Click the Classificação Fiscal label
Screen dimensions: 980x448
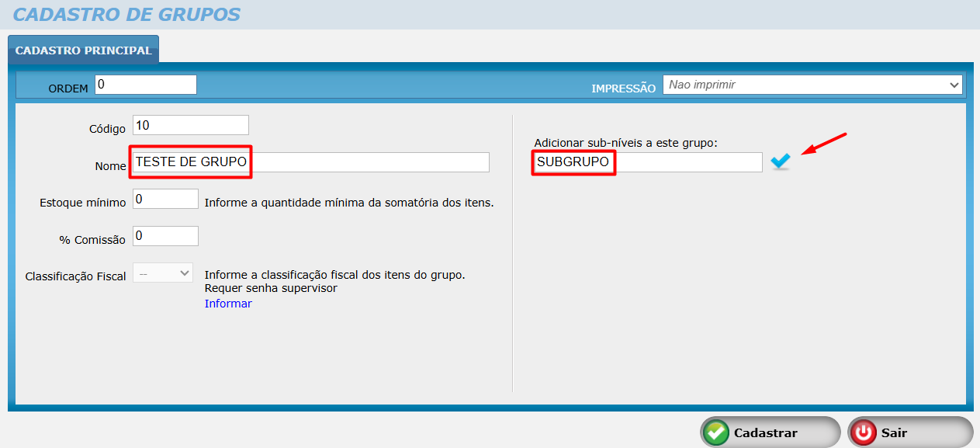pos(75,276)
